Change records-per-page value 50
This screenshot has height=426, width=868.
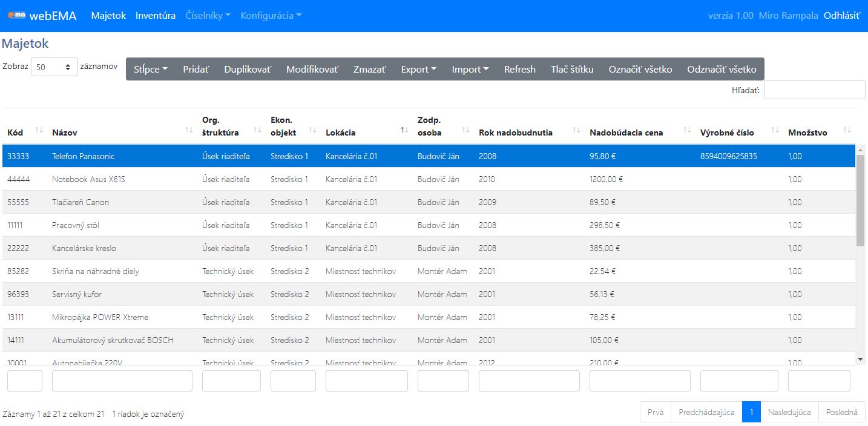[x=54, y=67]
